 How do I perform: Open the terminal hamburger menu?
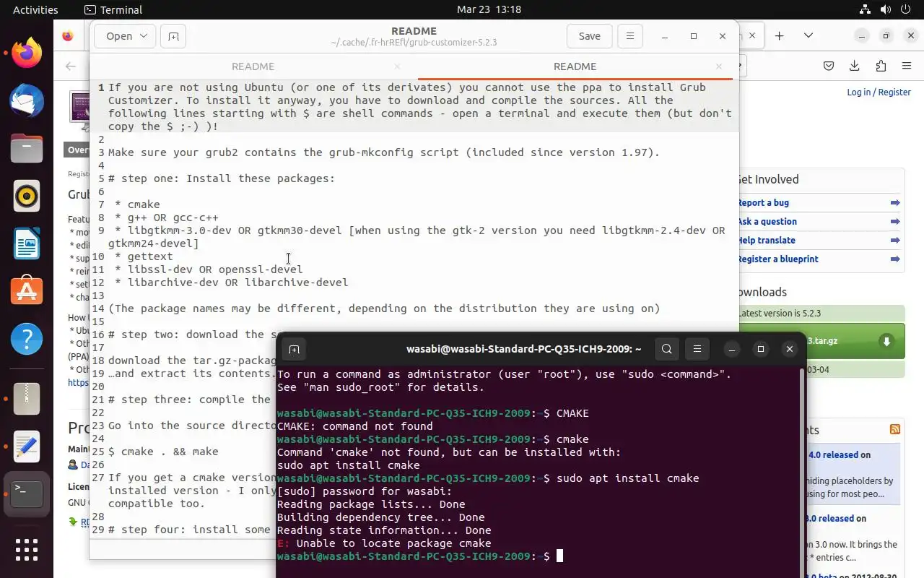click(697, 349)
